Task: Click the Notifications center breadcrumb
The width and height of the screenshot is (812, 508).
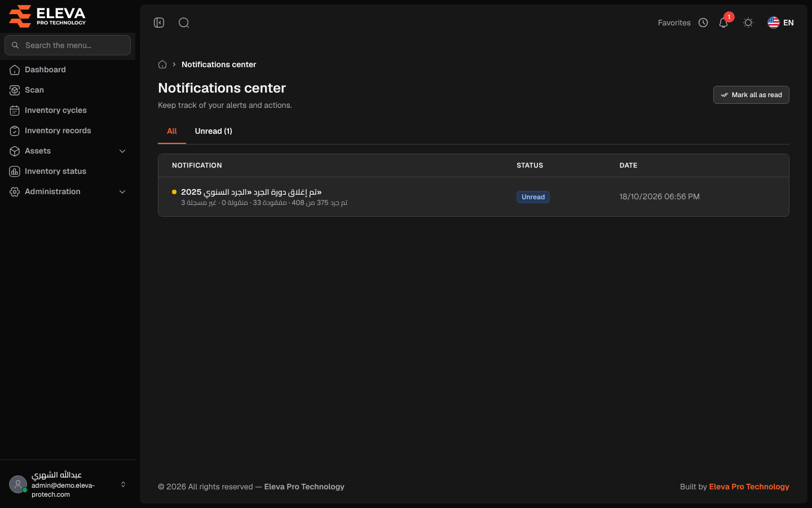Action: [219, 64]
